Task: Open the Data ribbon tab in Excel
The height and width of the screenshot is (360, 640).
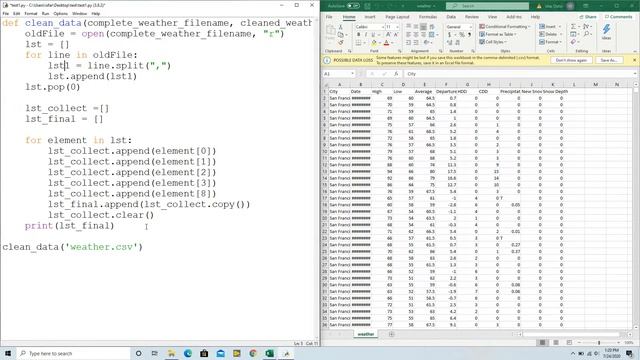Action: pyautogui.click(x=451, y=17)
